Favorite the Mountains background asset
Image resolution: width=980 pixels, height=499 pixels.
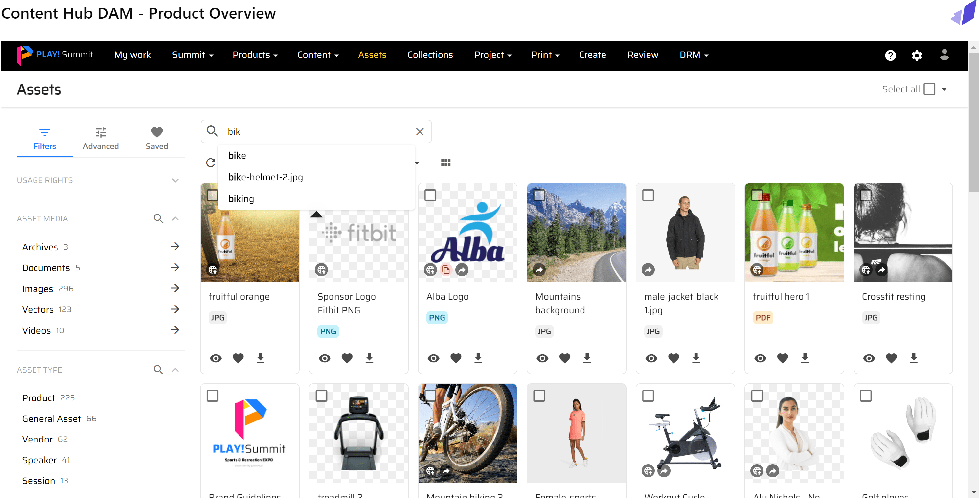click(x=564, y=358)
